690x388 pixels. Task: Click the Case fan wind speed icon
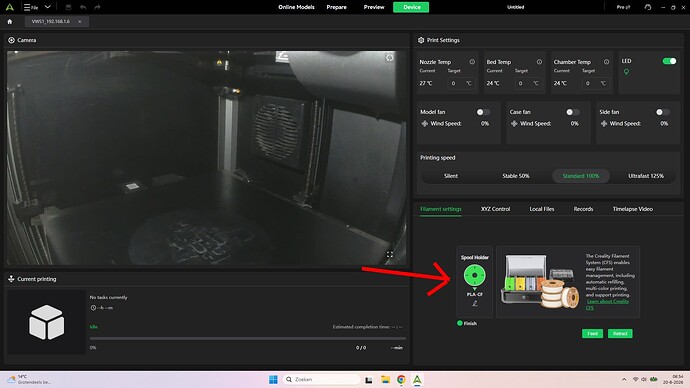tap(514, 124)
